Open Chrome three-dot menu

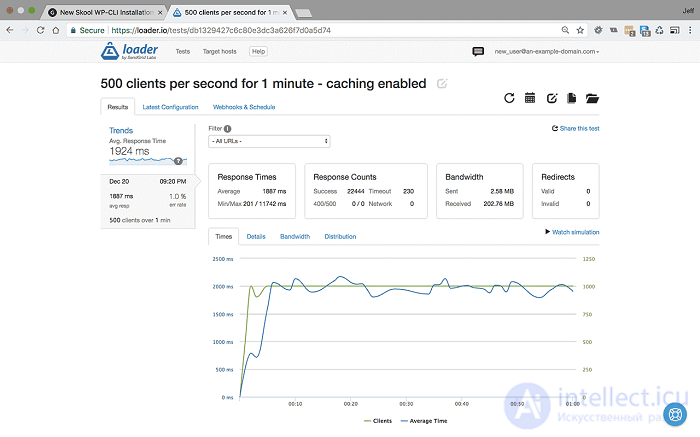click(x=690, y=30)
